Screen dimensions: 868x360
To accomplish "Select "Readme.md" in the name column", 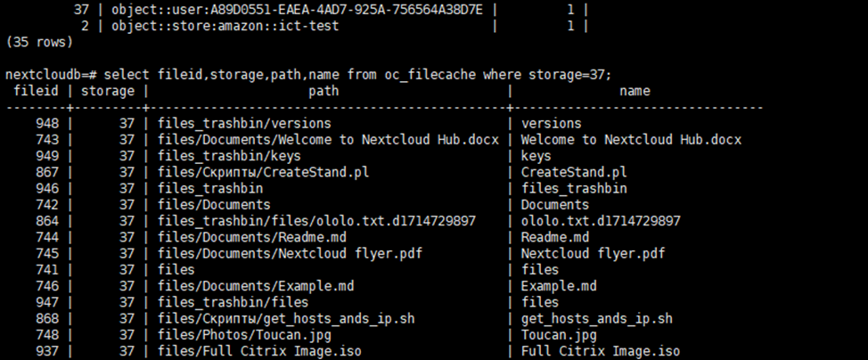I will pos(555,237).
